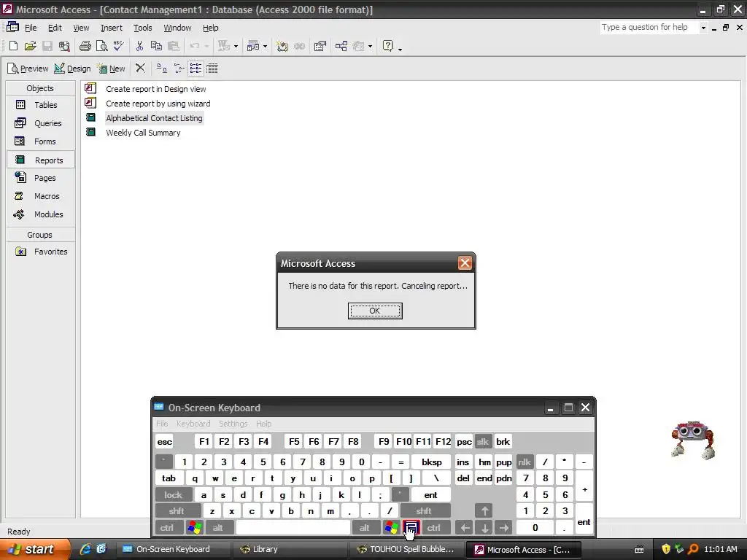Click the New report button
The width and height of the screenshot is (747, 560).
click(x=111, y=69)
